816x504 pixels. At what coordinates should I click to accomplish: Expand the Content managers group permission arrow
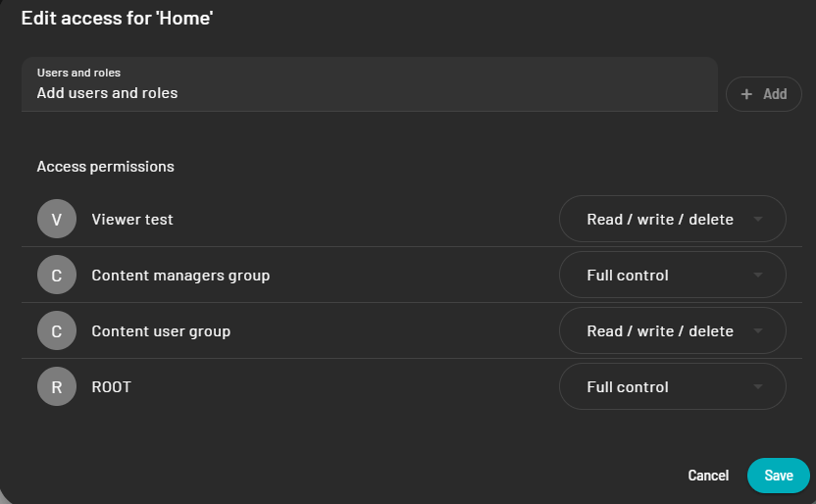758,275
